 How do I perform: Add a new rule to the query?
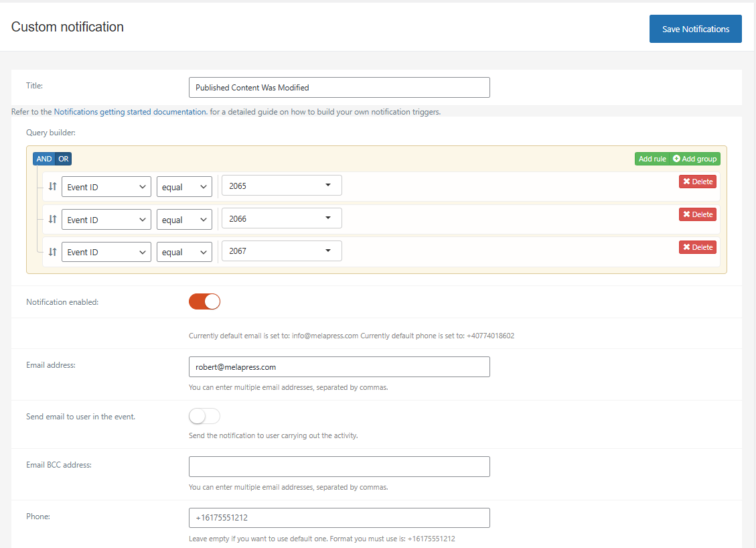pos(652,159)
